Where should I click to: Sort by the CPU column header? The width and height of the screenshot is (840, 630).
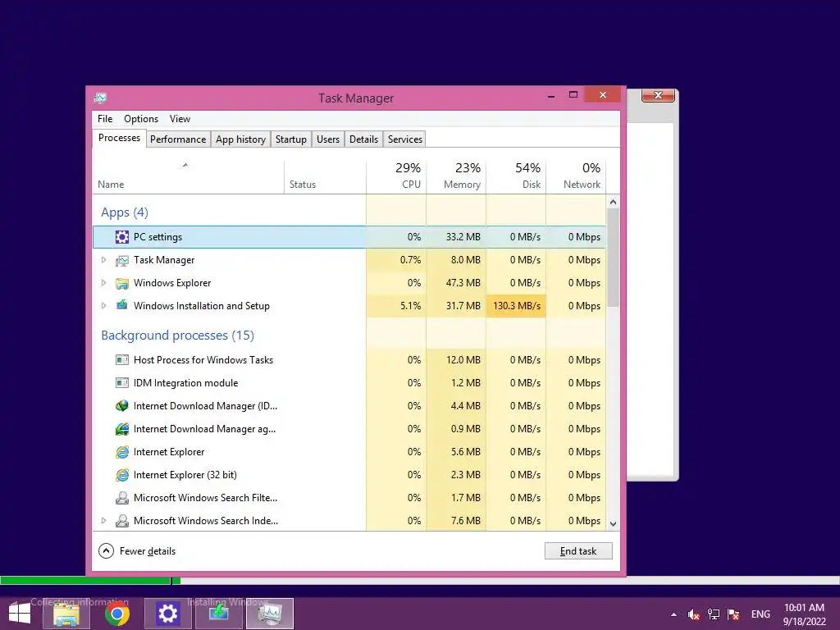tap(396, 177)
